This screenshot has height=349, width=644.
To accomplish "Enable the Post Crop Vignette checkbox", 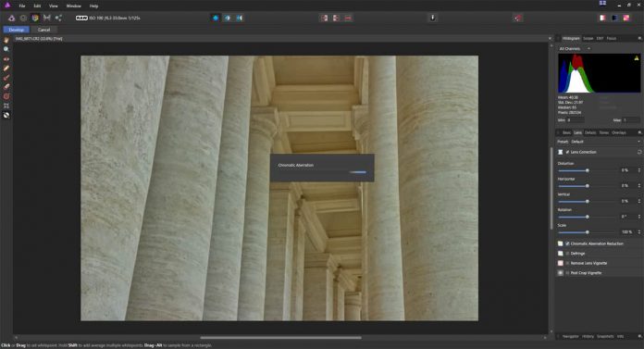I will coord(567,273).
